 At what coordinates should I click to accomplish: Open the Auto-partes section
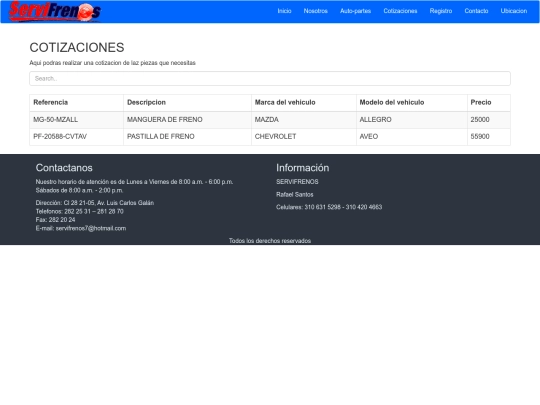[x=355, y=11]
